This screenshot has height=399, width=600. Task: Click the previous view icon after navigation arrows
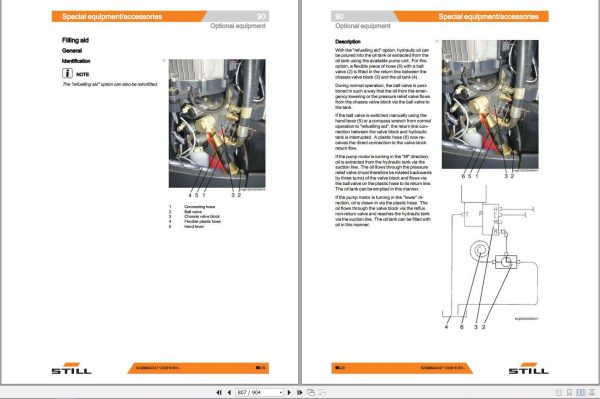click(x=311, y=392)
